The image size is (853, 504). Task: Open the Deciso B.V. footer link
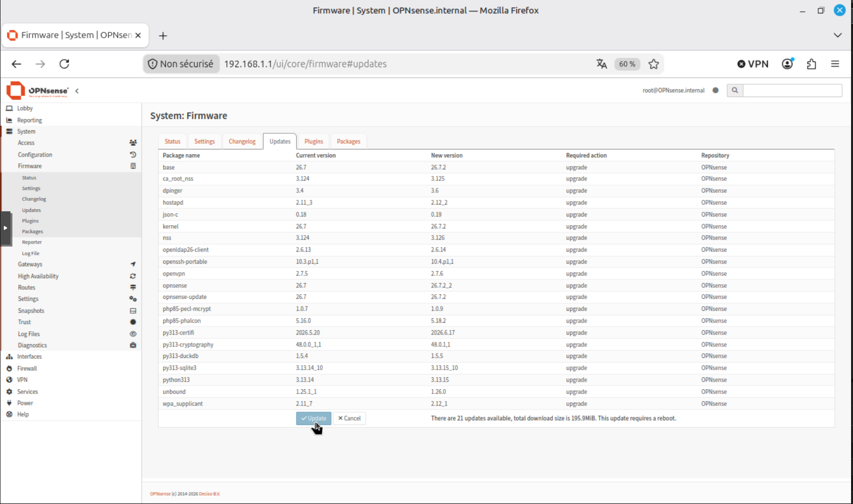point(210,494)
